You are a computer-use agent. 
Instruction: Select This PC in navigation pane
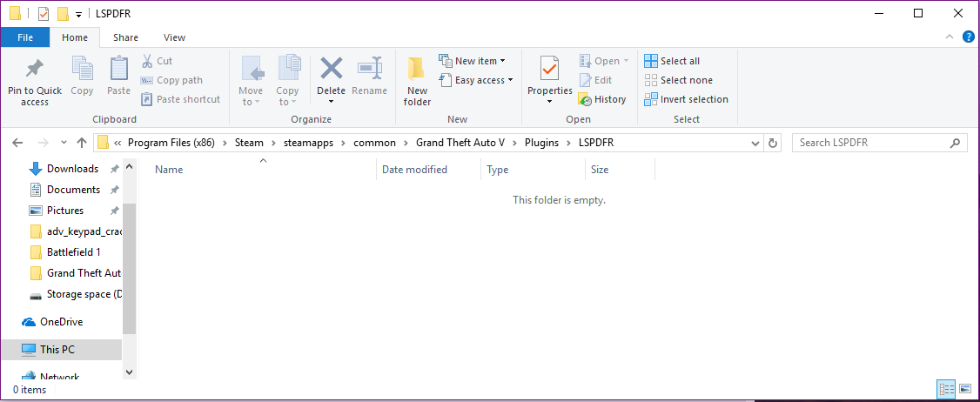61,350
